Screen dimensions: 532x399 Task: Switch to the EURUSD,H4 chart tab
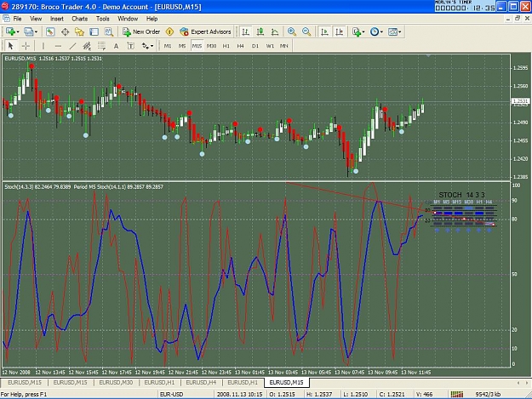pyautogui.click(x=201, y=382)
